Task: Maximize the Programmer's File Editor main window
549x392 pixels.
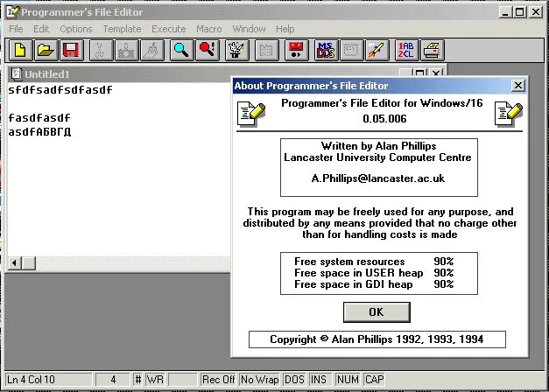Action: tap(520, 12)
